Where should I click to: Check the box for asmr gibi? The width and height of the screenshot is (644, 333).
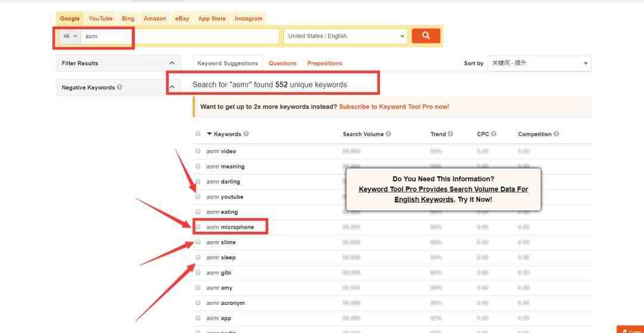(198, 272)
